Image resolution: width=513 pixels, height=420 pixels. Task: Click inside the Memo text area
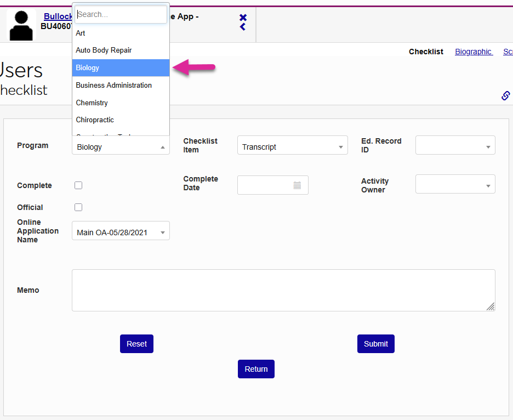point(283,290)
